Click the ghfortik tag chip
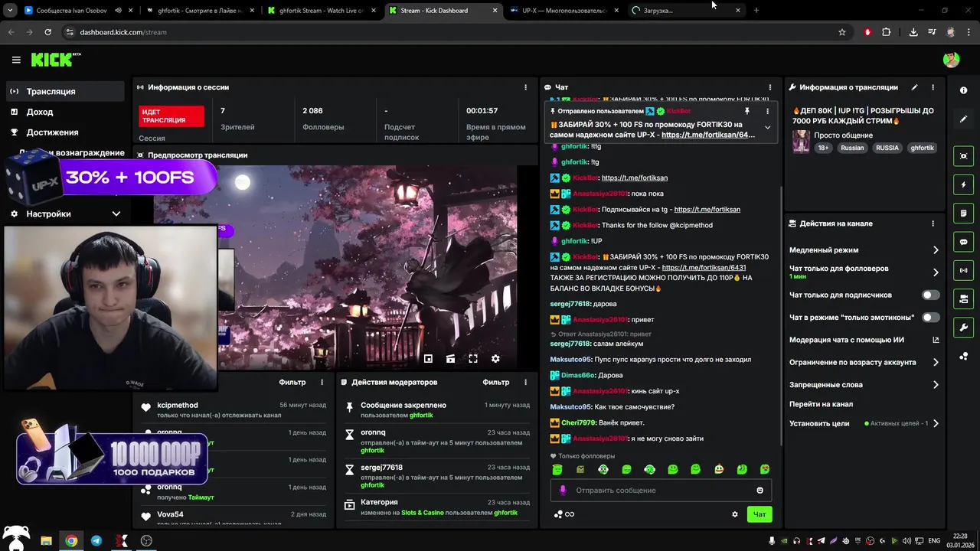 click(922, 148)
